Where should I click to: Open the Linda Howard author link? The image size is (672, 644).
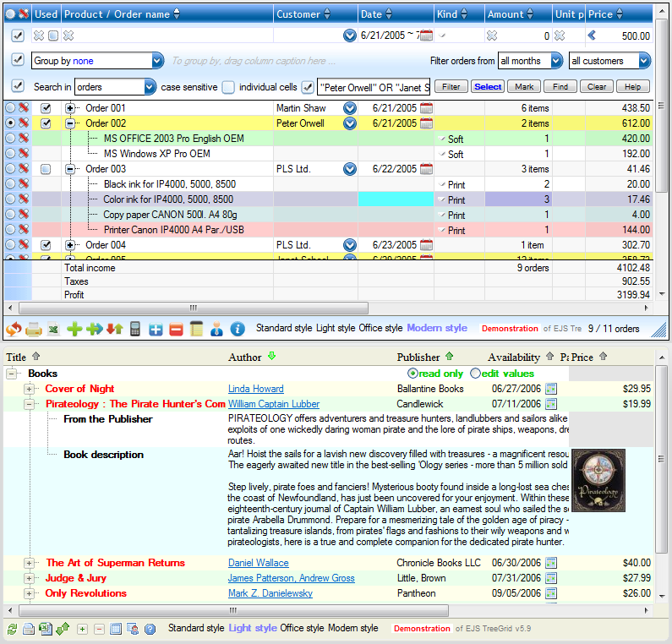[256, 389]
